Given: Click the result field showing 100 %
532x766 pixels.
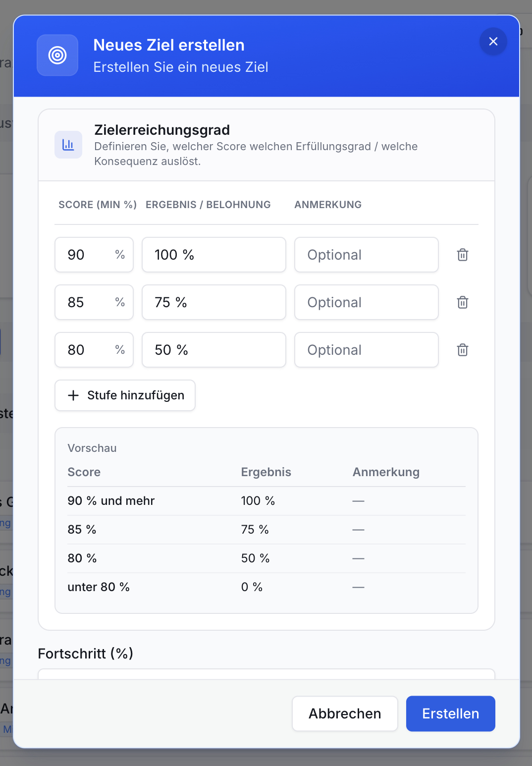Looking at the screenshot, I should click(x=214, y=255).
